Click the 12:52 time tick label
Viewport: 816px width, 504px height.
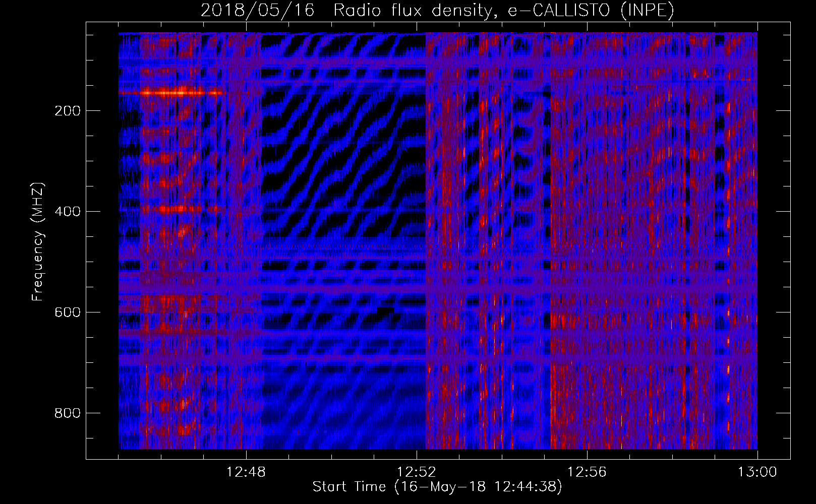click(x=417, y=472)
